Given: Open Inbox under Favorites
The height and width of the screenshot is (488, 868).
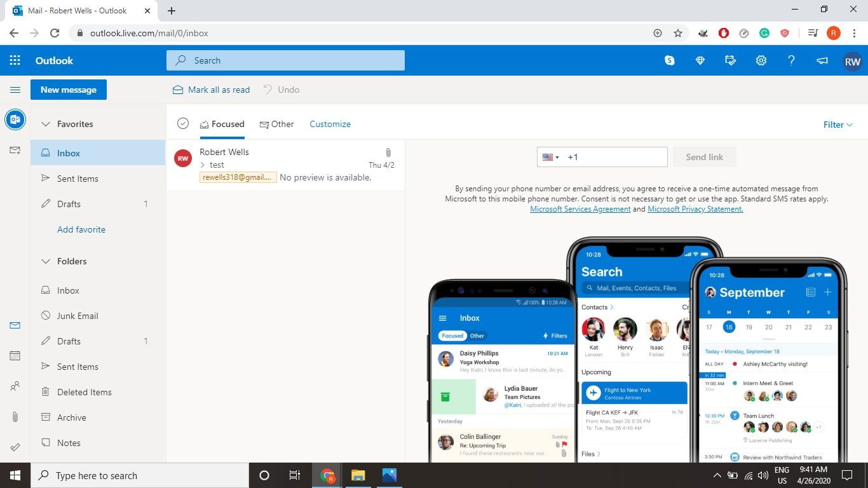Looking at the screenshot, I should tap(98, 153).
